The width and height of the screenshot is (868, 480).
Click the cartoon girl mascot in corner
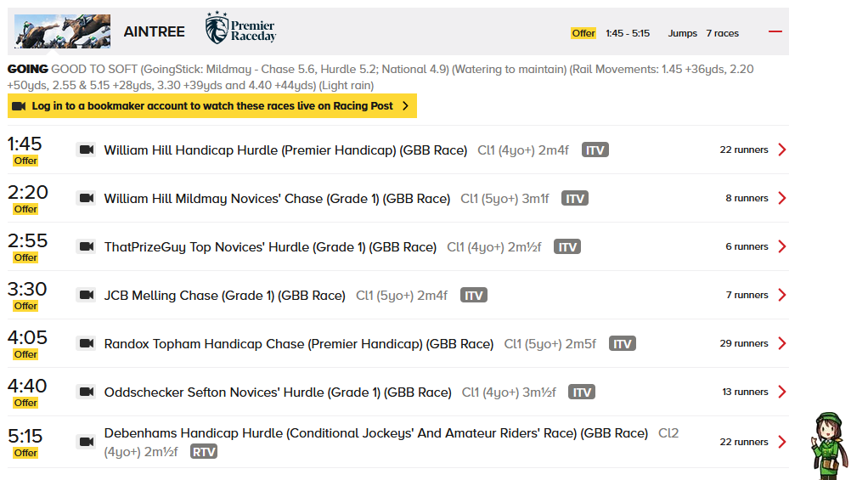pos(826,444)
